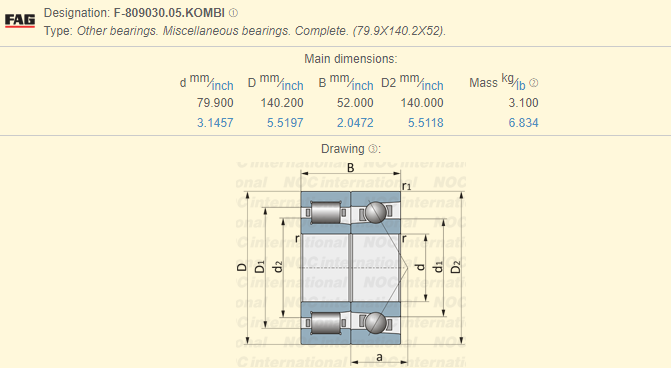The image size is (671, 368).
Task: Click the 5.5118 inch value
Action: [x=425, y=123]
